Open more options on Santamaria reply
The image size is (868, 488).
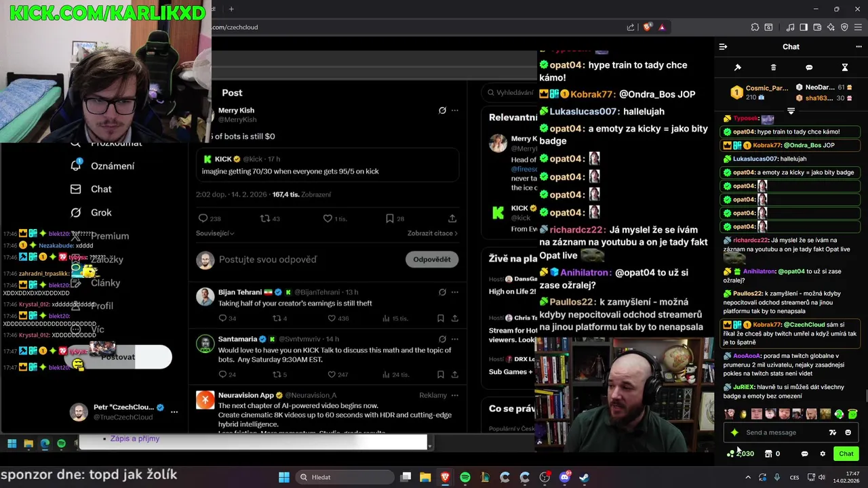455,339
